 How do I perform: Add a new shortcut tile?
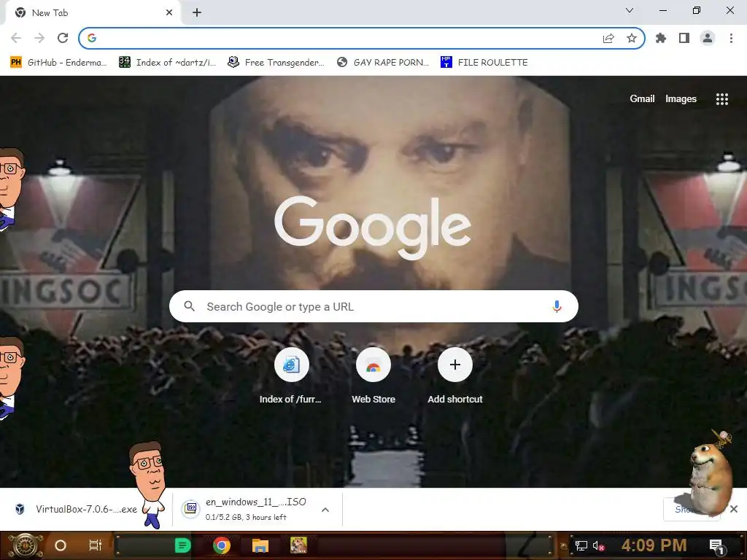tap(455, 376)
